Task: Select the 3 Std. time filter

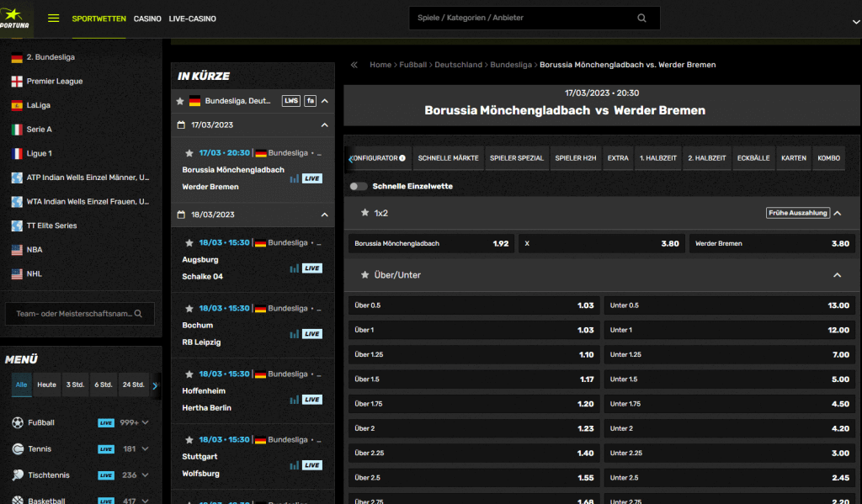Action: [x=75, y=385]
